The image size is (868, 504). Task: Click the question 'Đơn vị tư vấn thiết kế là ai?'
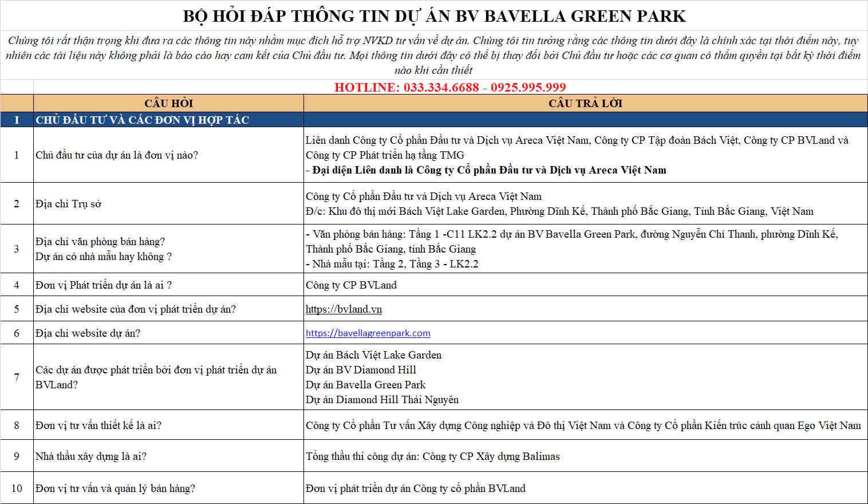[x=98, y=426]
